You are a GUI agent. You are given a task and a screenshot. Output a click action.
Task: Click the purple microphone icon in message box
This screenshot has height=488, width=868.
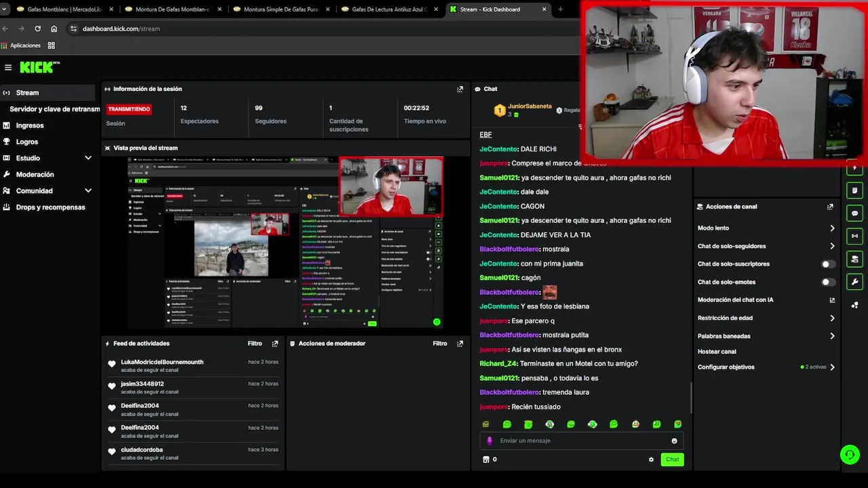click(490, 441)
